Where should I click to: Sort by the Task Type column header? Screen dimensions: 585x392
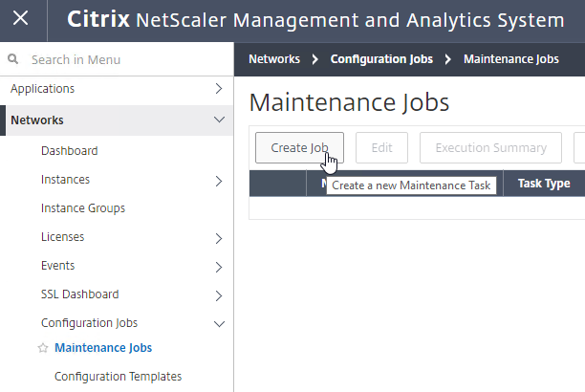click(x=544, y=184)
